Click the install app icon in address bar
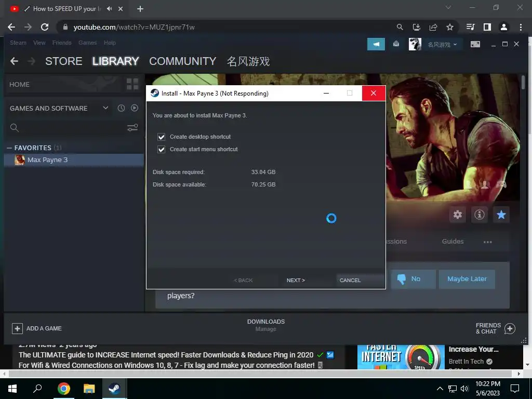Image resolution: width=532 pixels, height=399 pixels. click(416, 27)
